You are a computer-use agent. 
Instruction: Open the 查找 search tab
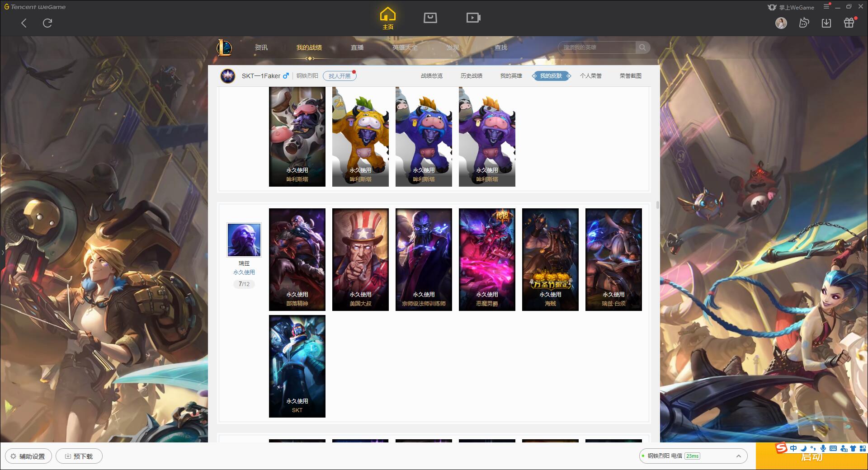pyautogui.click(x=500, y=47)
